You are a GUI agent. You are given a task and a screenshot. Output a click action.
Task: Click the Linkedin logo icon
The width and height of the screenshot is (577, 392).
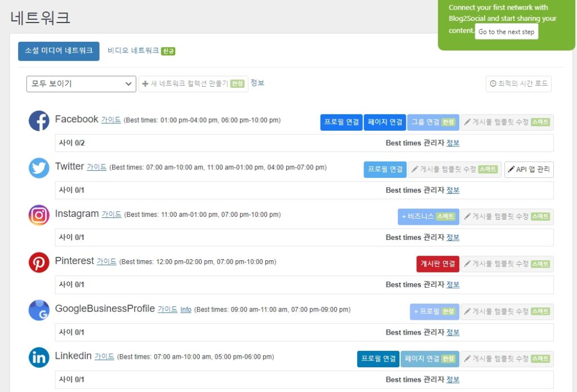(x=39, y=358)
